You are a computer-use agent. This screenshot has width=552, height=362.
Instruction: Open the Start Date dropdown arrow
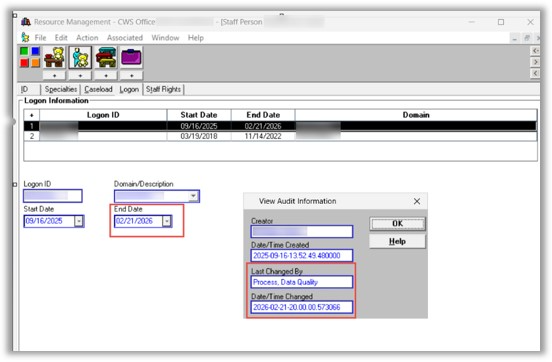coord(79,221)
